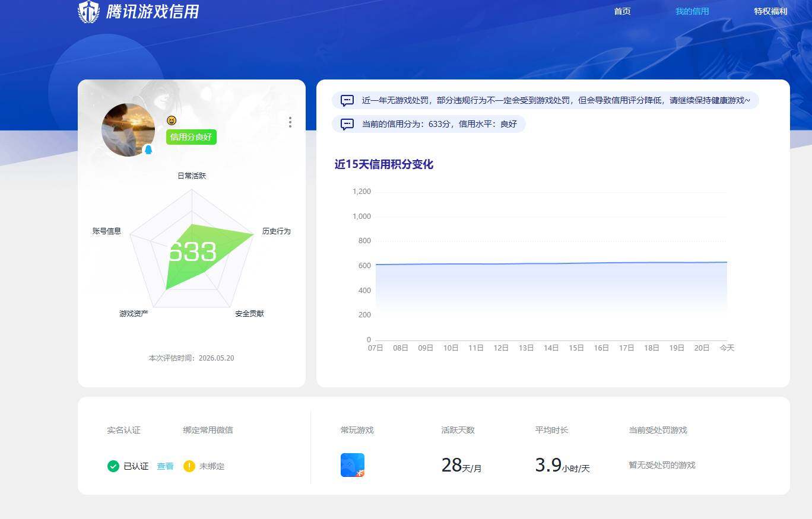This screenshot has width=812, height=519.
Task: Click the 账号信息 radar axis label
Action: click(x=107, y=231)
